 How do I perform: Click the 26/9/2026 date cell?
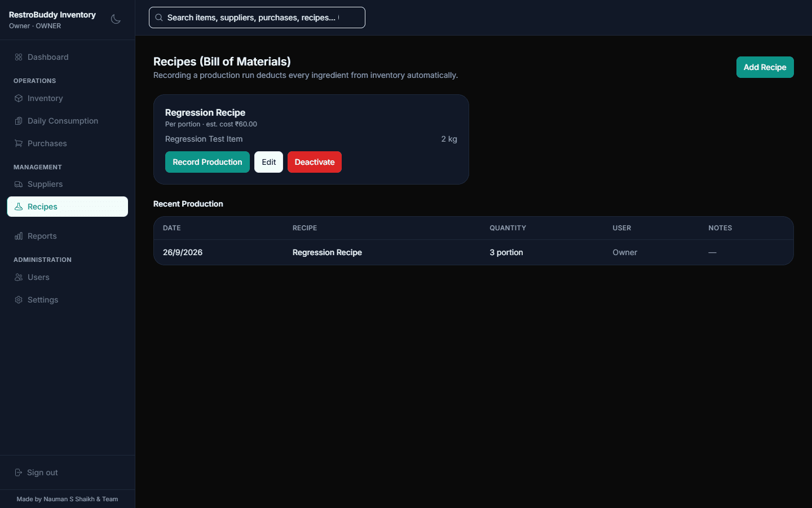click(x=183, y=252)
